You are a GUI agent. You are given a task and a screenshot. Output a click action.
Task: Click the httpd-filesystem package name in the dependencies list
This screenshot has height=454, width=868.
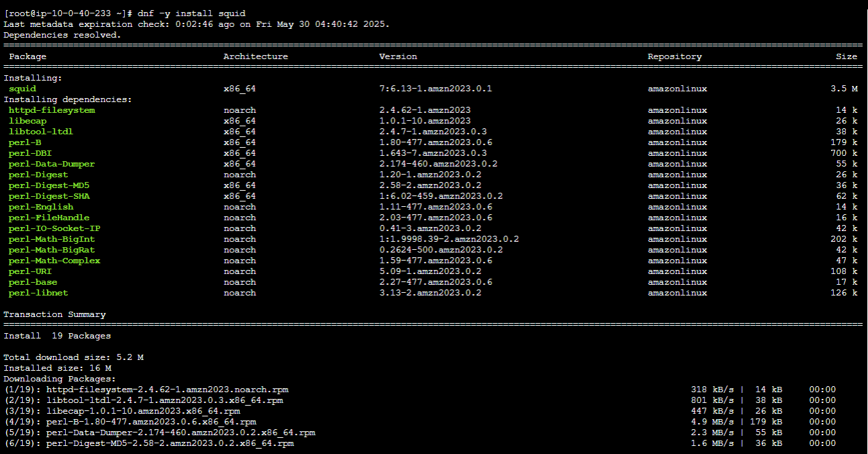pos(52,110)
